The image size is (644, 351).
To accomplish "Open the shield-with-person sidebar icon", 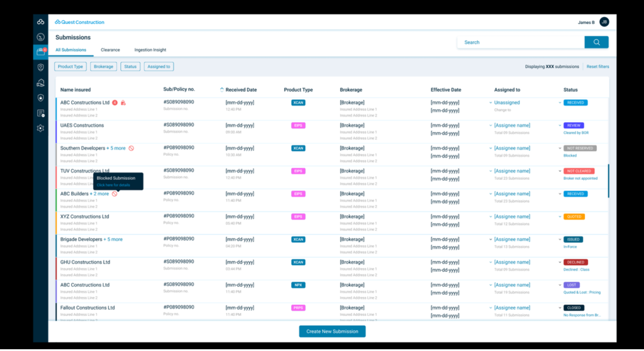I will click(x=41, y=67).
